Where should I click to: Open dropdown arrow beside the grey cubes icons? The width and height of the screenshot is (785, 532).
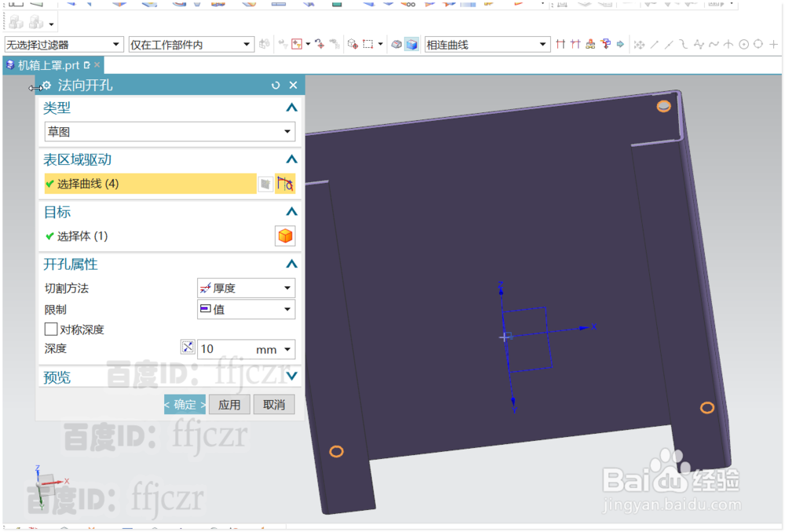(x=51, y=24)
